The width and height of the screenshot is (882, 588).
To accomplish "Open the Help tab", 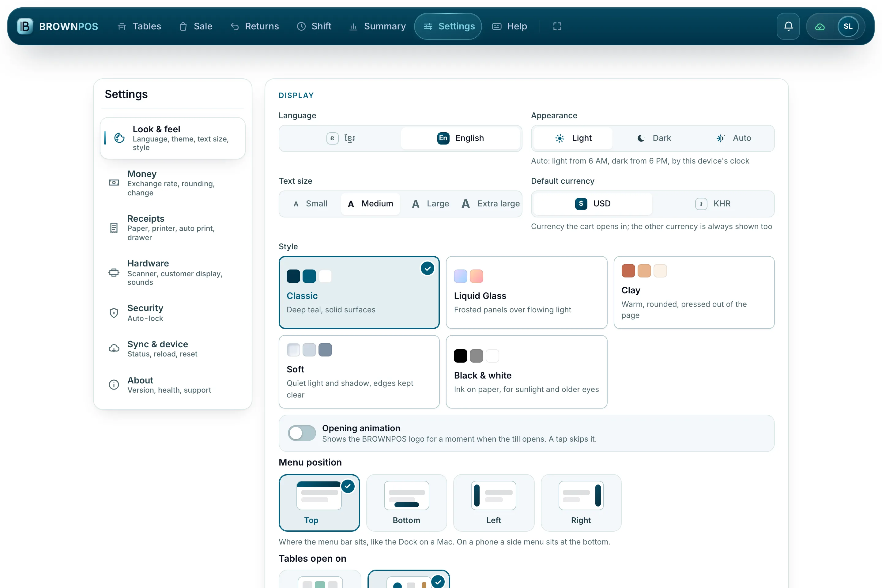I will (x=510, y=26).
